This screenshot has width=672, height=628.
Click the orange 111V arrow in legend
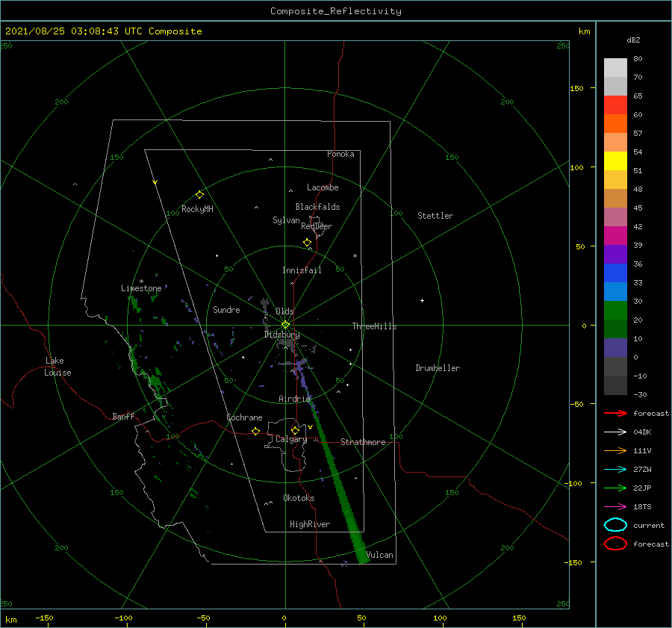615,450
